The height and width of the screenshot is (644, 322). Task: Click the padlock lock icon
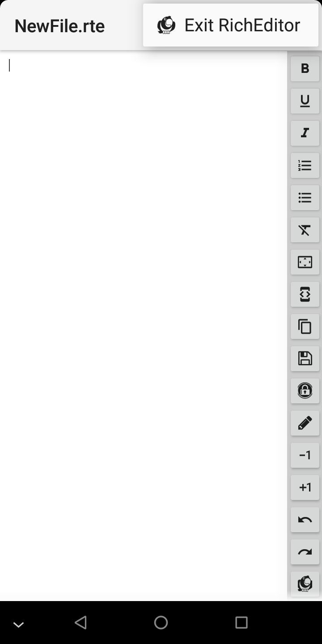305,391
